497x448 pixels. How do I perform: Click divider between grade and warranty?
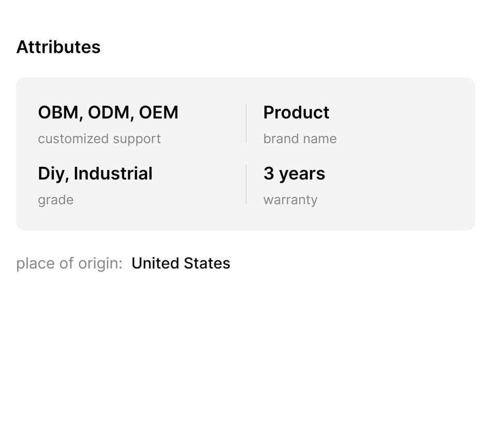[246, 184]
